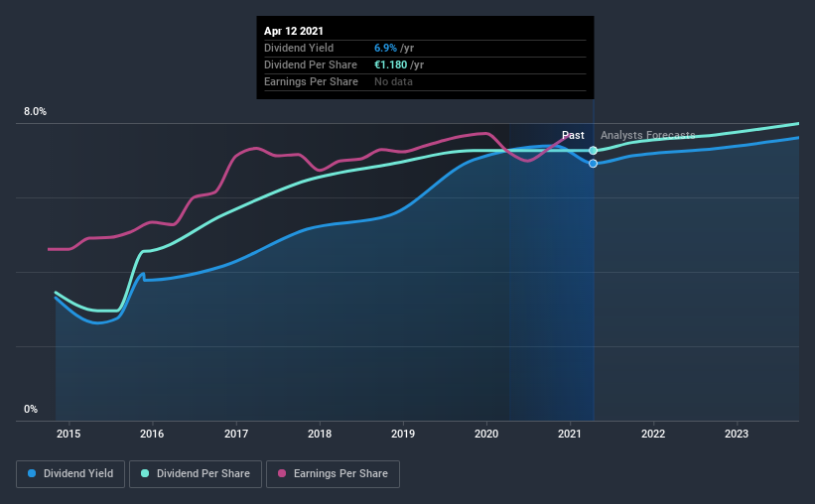Toggle the Earnings Per Share legend button

(333, 474)
